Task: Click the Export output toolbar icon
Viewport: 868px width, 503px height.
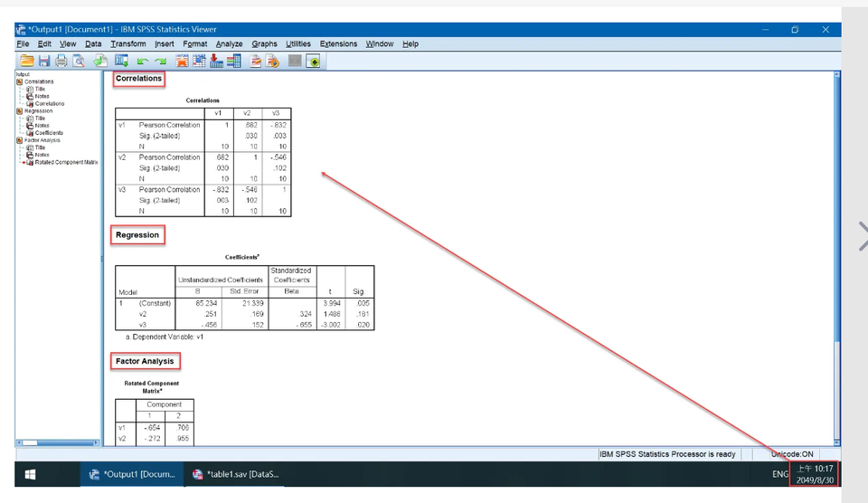Action: click(x=100, y=62)
